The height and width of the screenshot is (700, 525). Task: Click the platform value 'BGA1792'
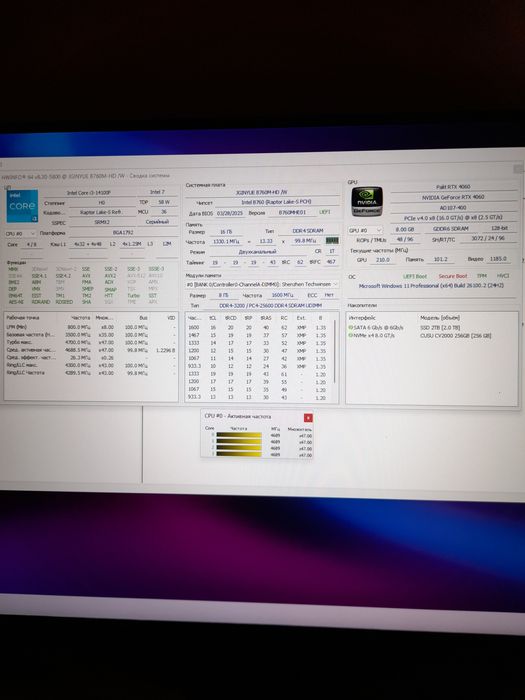pos(123,233)
